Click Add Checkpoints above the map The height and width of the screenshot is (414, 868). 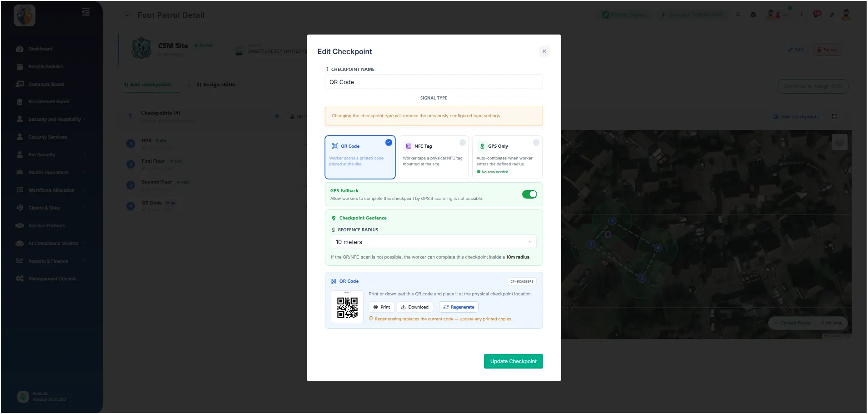pos(796,117)
